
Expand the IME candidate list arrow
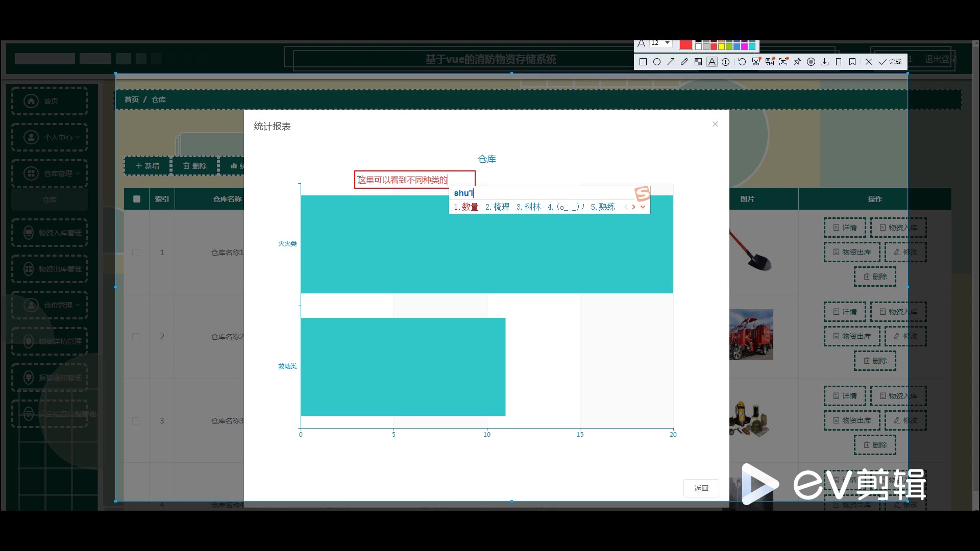coord(643,207)
